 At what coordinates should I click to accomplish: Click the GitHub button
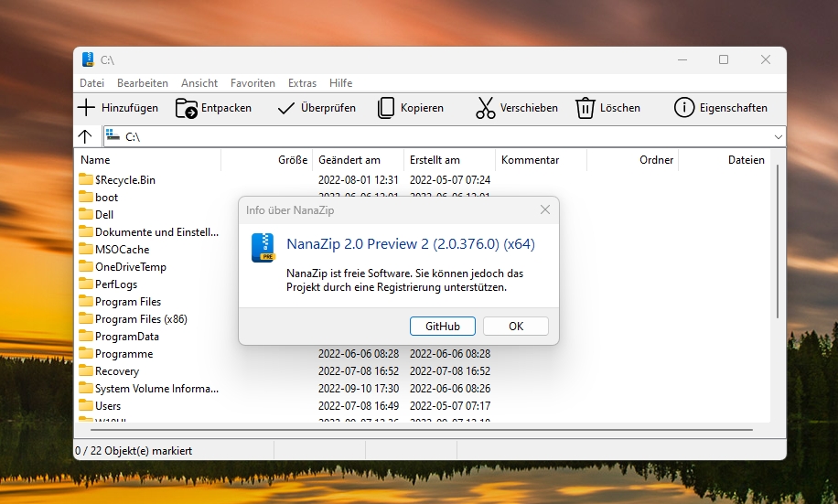click(443, 326)
